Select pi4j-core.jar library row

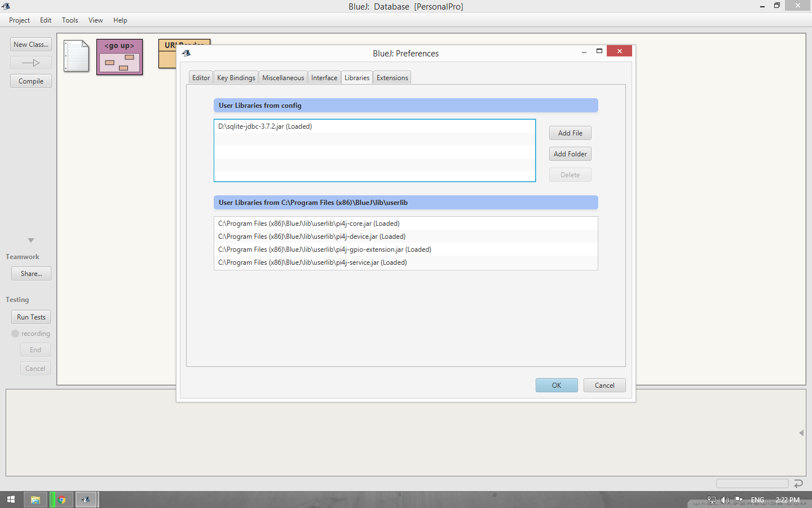coord(405,224)
